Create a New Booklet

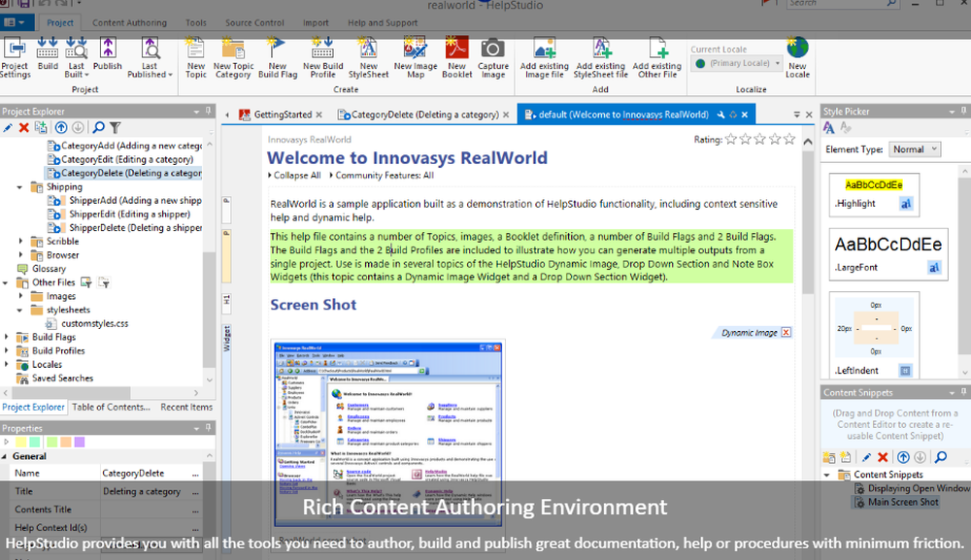click(457, 57)
